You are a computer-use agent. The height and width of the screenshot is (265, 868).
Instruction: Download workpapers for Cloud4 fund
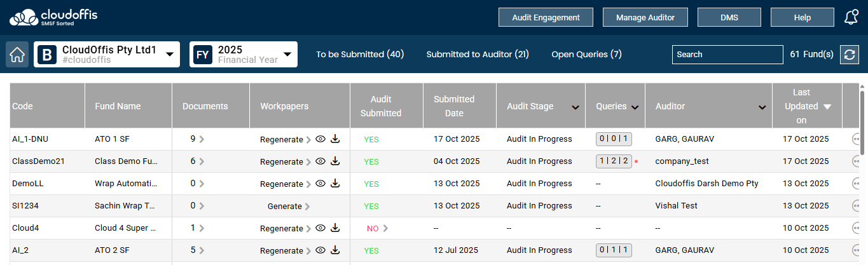[x=335, y=228]
